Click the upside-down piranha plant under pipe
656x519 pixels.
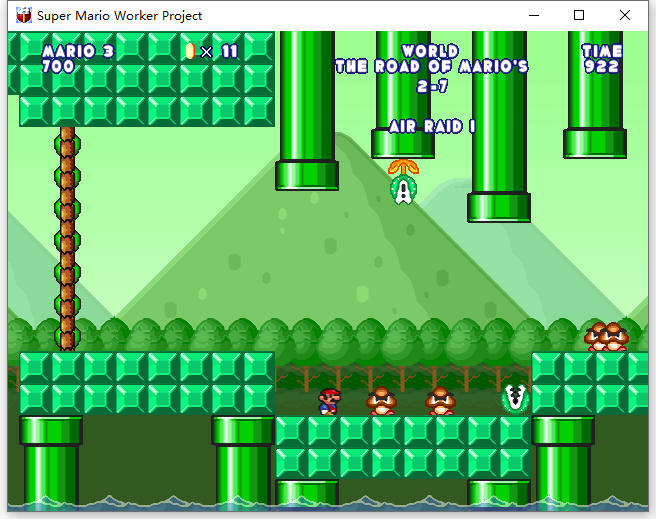(x=403, y=182)
